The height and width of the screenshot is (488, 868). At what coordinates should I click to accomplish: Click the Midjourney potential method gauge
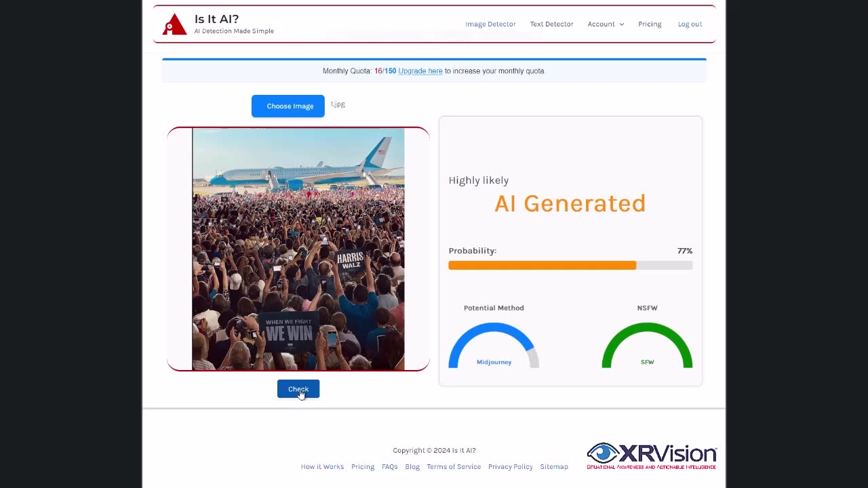click(x=494, y=346)
